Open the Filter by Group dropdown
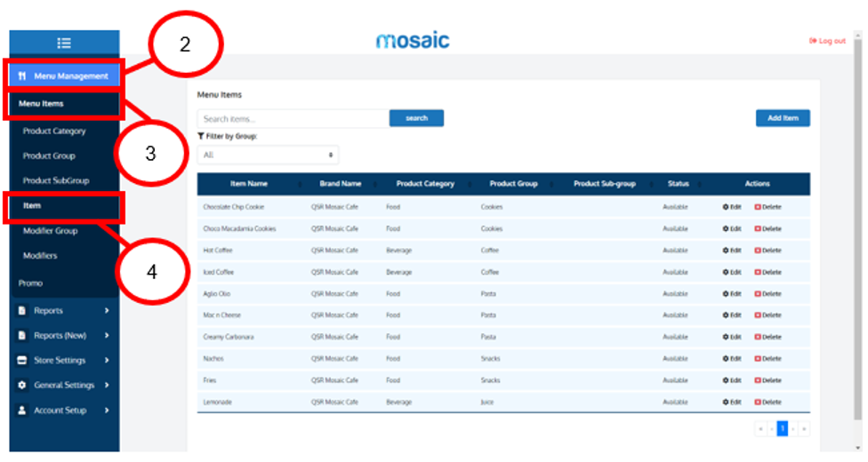The image size is (868, 462). click(268, 155)
